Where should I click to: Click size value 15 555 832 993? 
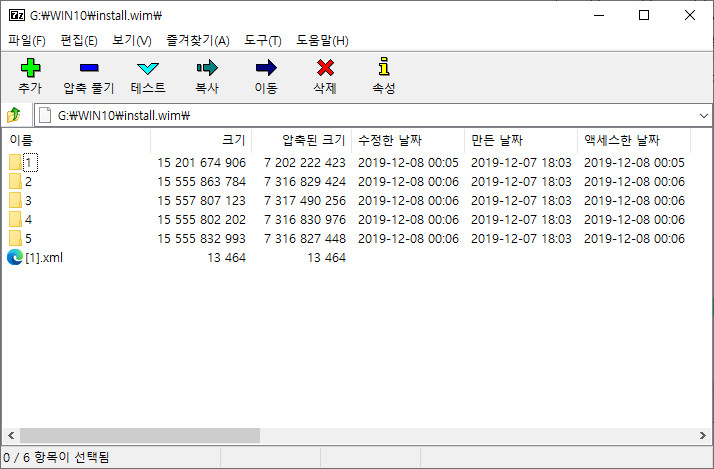coord(202,239)
